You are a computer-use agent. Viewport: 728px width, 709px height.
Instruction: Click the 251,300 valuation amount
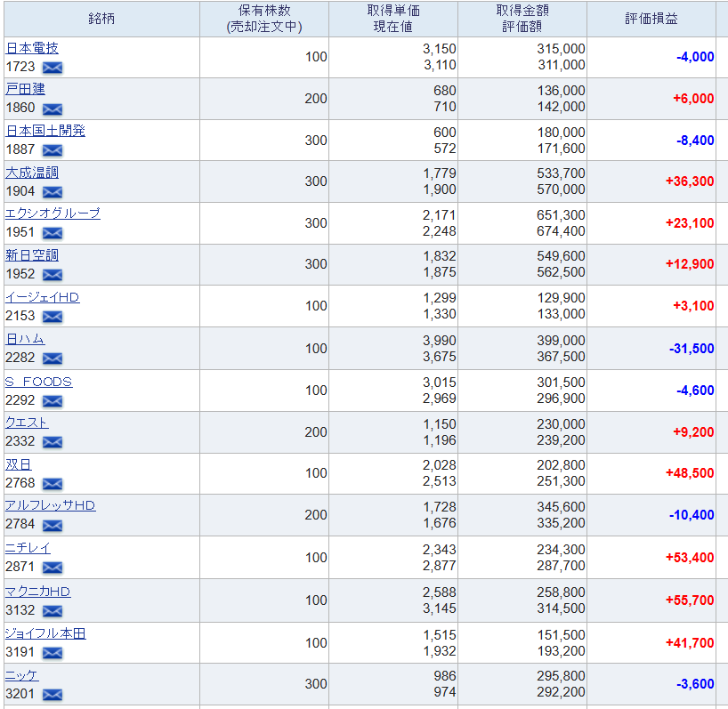click(561, 481)
